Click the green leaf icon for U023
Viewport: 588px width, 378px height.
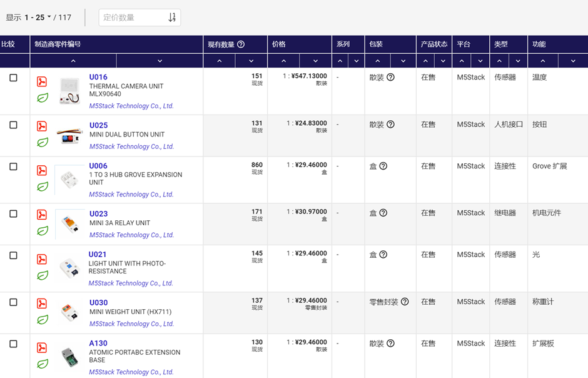42,231
